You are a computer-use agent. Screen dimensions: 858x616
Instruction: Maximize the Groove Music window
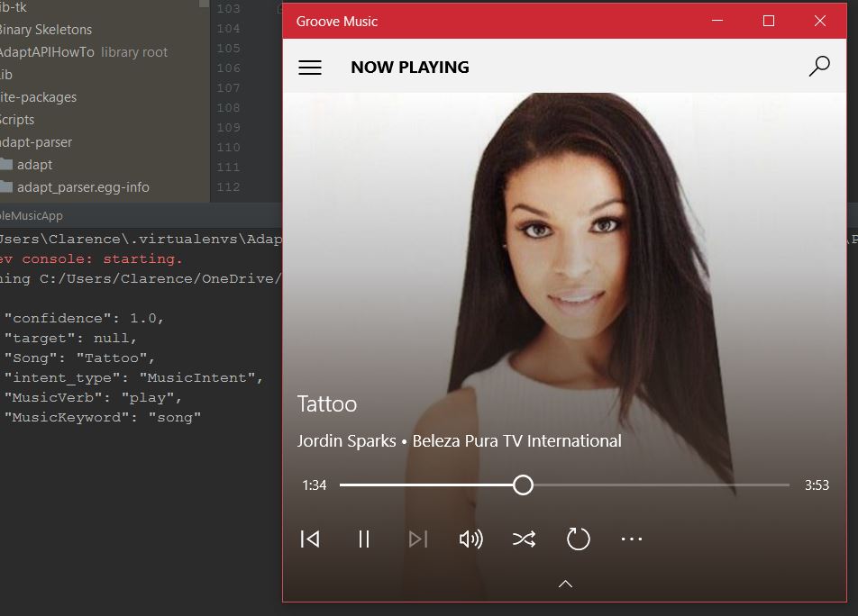click(x=769, y=21)
